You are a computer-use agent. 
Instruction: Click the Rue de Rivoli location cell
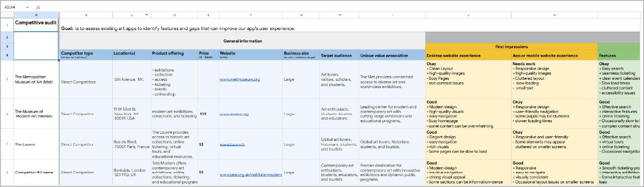point(131,144)
